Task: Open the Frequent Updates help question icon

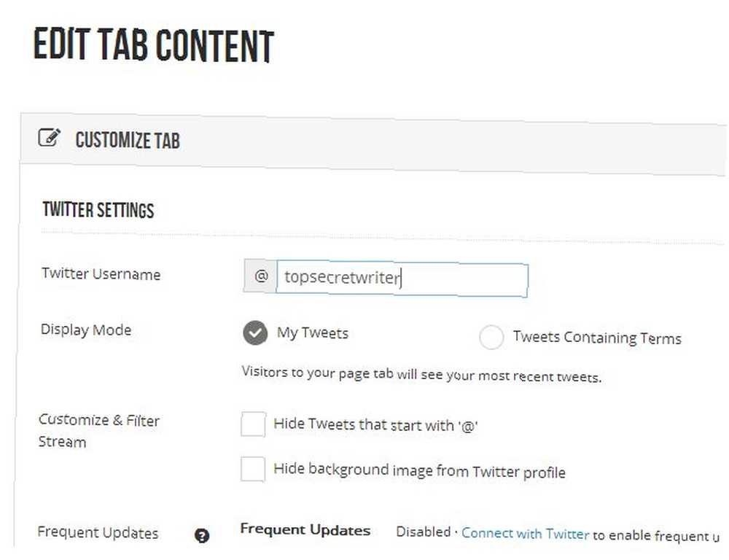Action: coord(202,535)
